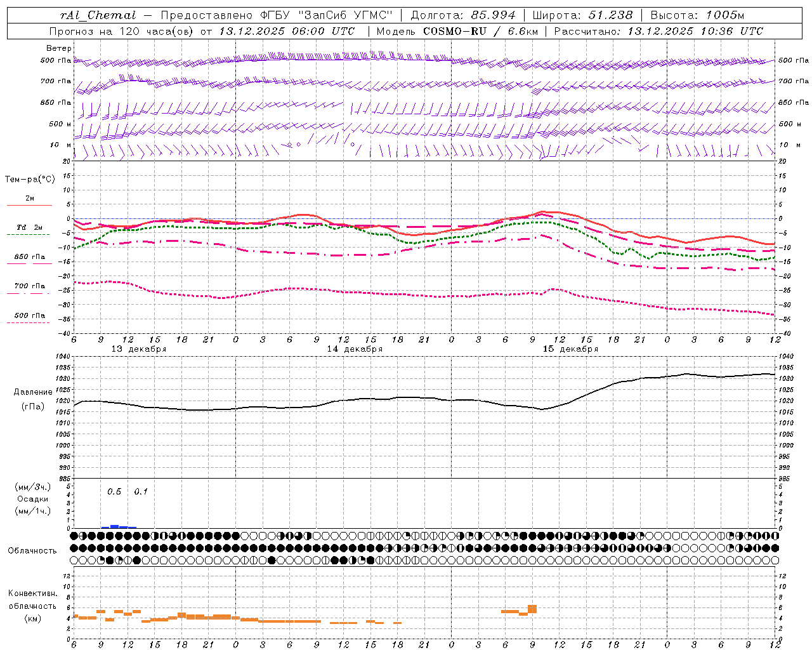Click the Td 2м legend entry
The height and width of the screenshot is (650, 812).
[30, 227]
